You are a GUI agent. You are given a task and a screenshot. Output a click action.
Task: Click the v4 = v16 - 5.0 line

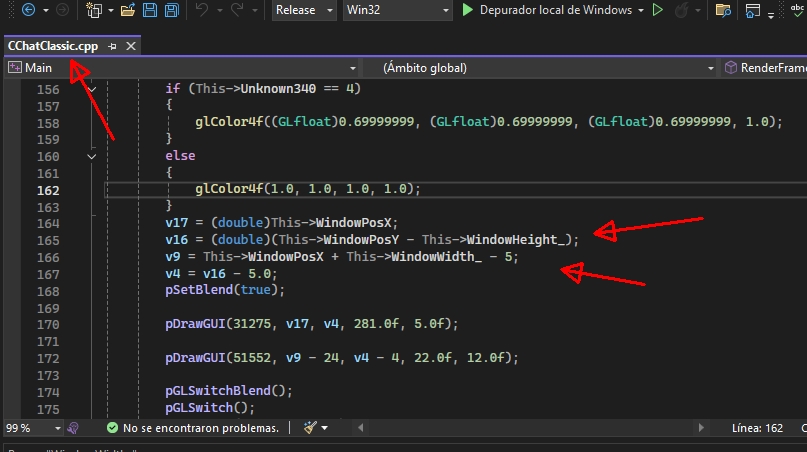221,274
